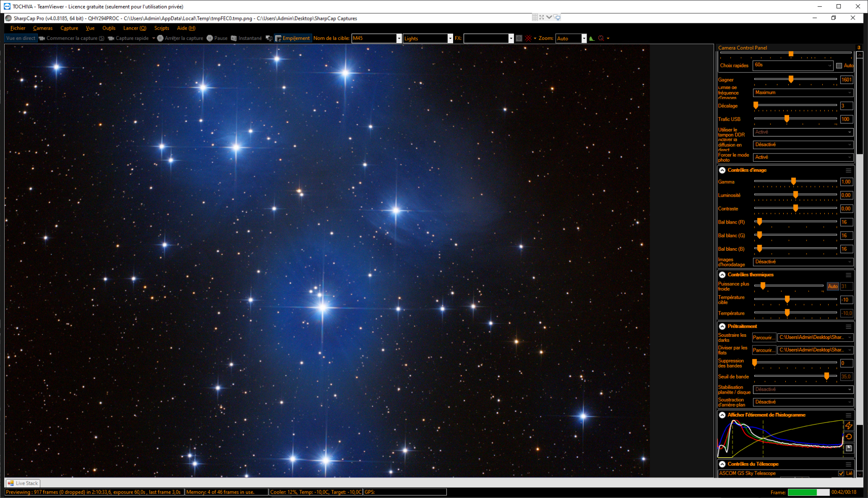Open the Contrôles du Télescope section menu icon
This screenshot has height=498, width=868.
coord(849,464)
